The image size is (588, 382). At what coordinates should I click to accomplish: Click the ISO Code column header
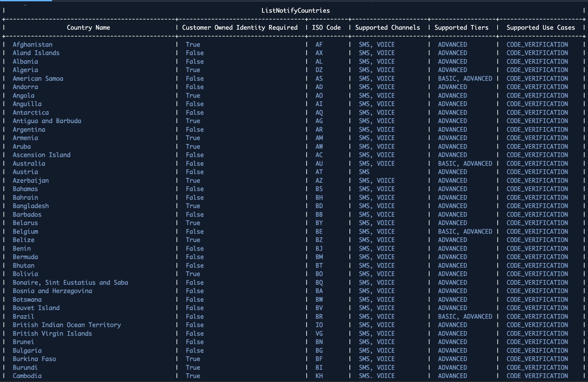pyautogui.click(x=326, y=27)
